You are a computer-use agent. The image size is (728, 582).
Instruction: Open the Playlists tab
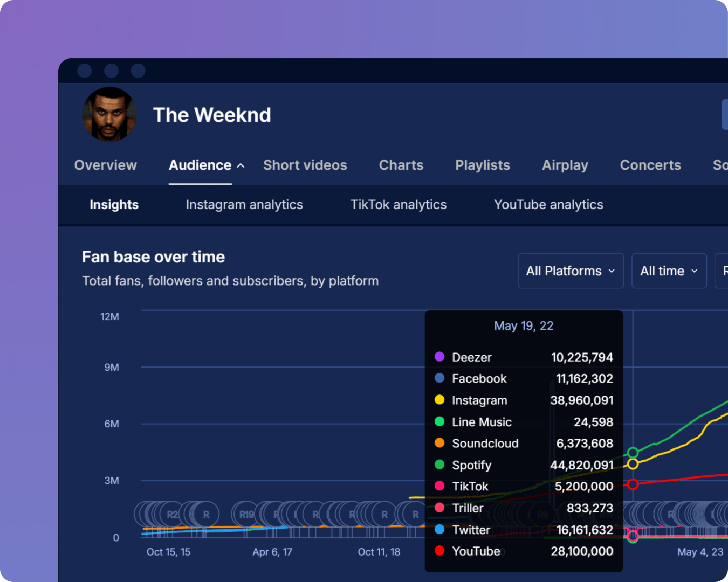coord(482,165)
